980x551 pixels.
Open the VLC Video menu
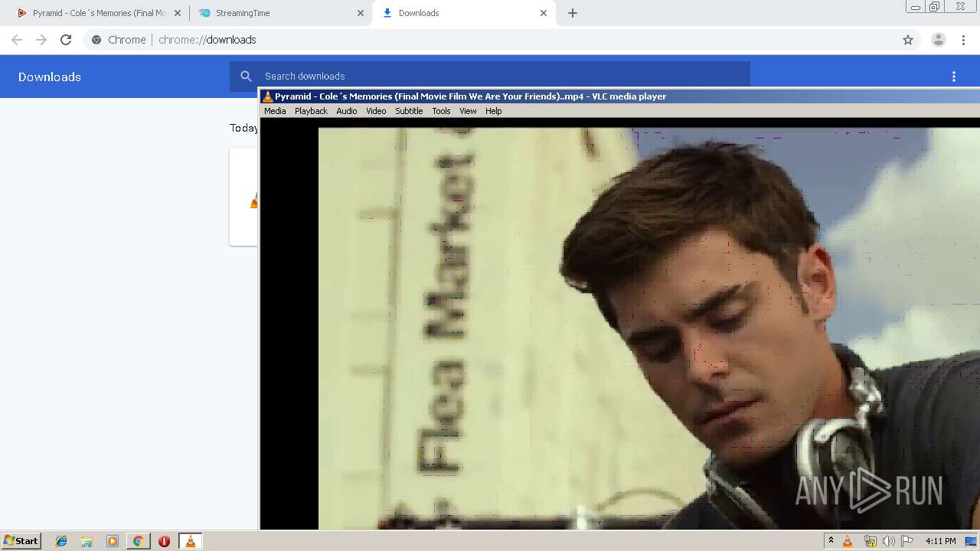376,111
